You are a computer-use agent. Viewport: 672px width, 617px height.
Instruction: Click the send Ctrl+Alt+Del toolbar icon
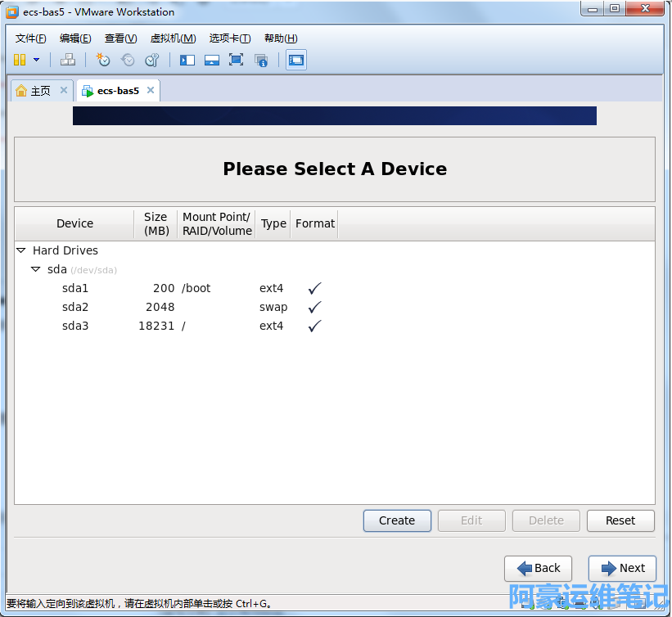(x=68, y=60)
